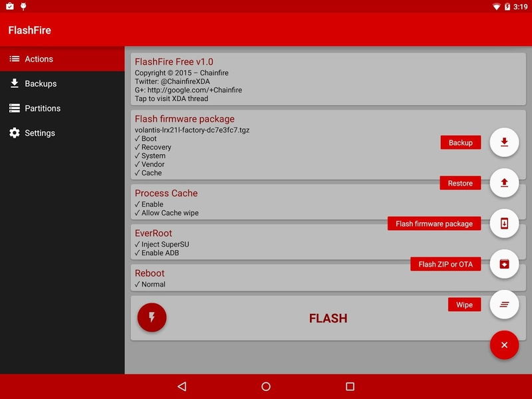
Task: Tap the checked Boot partition entry
Action: pyautogui.click(x=146, y=138)
